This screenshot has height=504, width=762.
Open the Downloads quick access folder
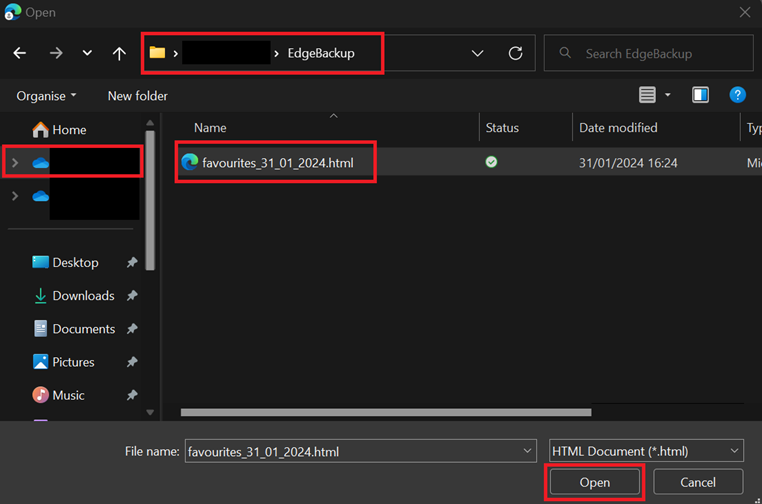(83, 296)
